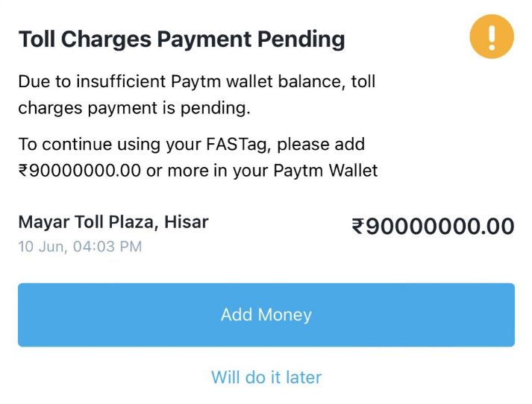
Task: Tap the orange exclamation warning icon
Action: click(x=492, y=37)
